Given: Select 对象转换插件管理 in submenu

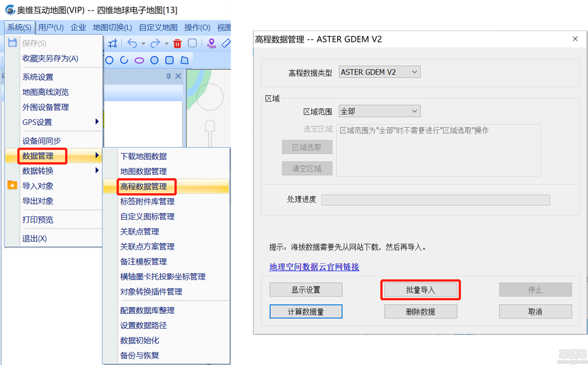Looking at the screenshot, I should click(166, 292).
